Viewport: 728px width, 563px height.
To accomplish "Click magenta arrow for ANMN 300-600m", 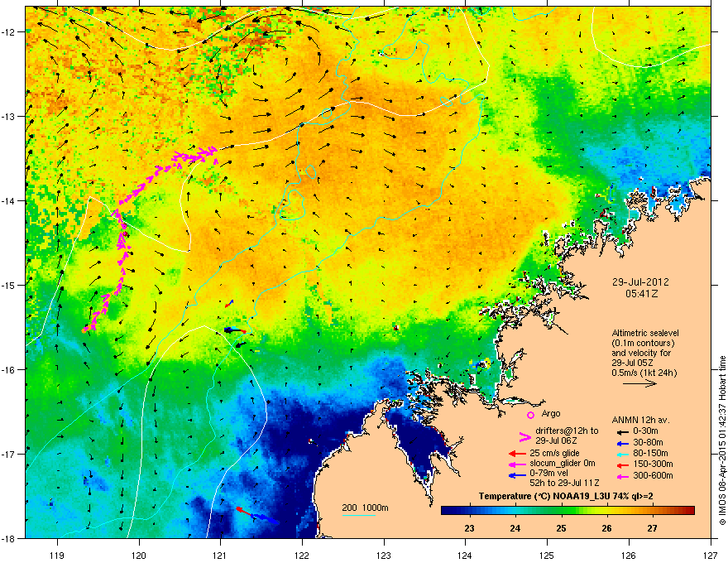I will pyautogui.click(x=622, y=476).
